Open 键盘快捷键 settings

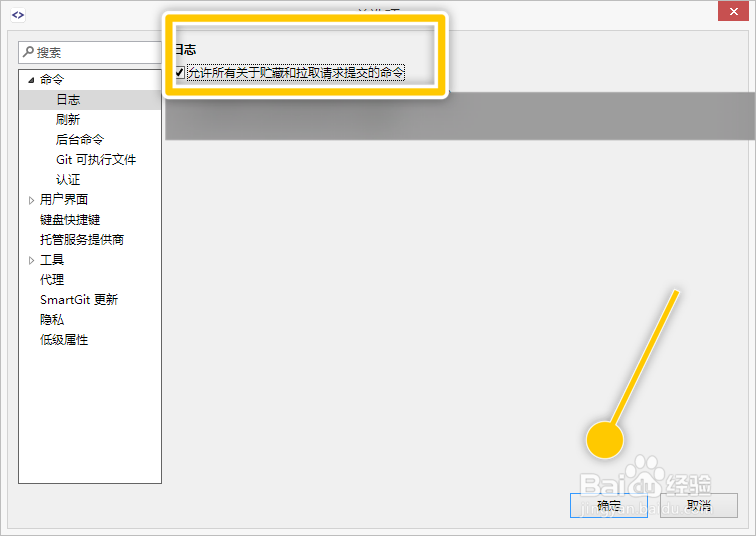click(x=70, y=220)
